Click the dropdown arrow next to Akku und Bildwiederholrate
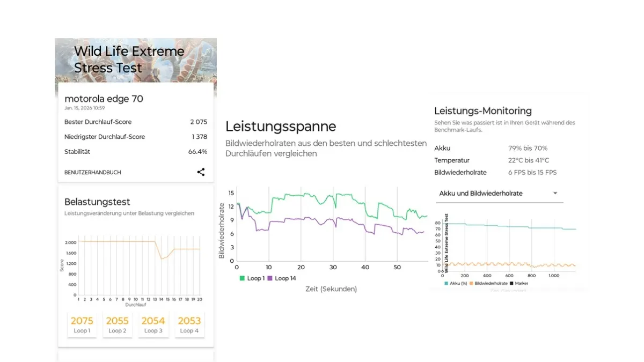The image size is (644, 362). coord(555,193)
